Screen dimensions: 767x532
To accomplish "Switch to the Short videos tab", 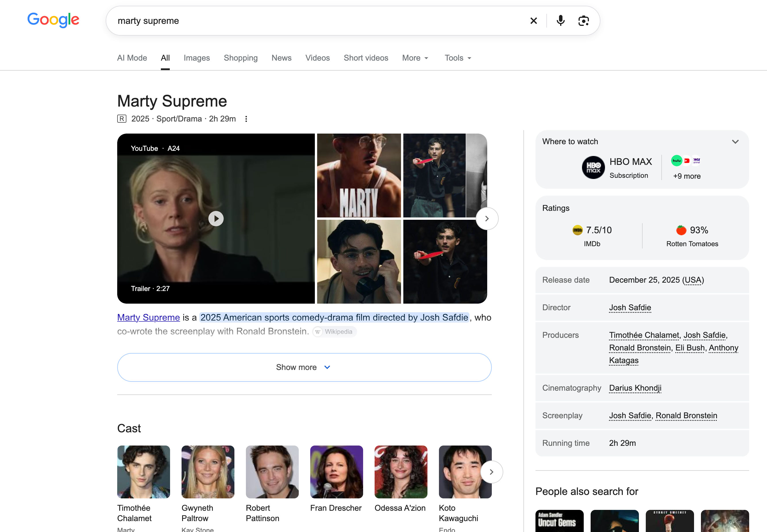I will tap(366, 58).
